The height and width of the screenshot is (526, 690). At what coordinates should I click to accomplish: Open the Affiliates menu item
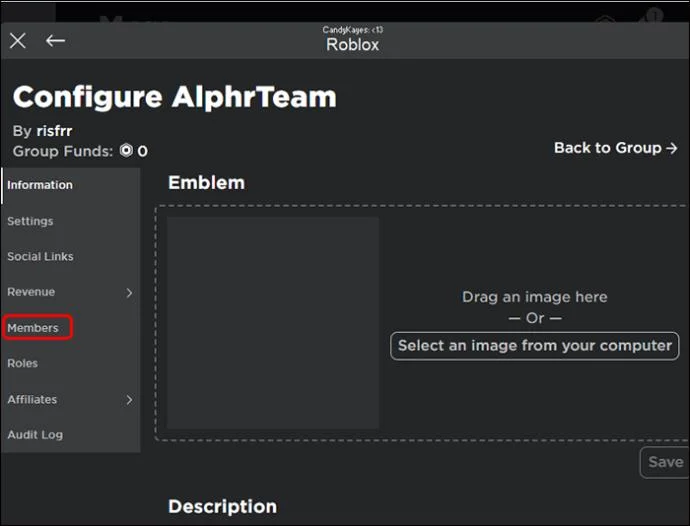click(x=71, y=400)
